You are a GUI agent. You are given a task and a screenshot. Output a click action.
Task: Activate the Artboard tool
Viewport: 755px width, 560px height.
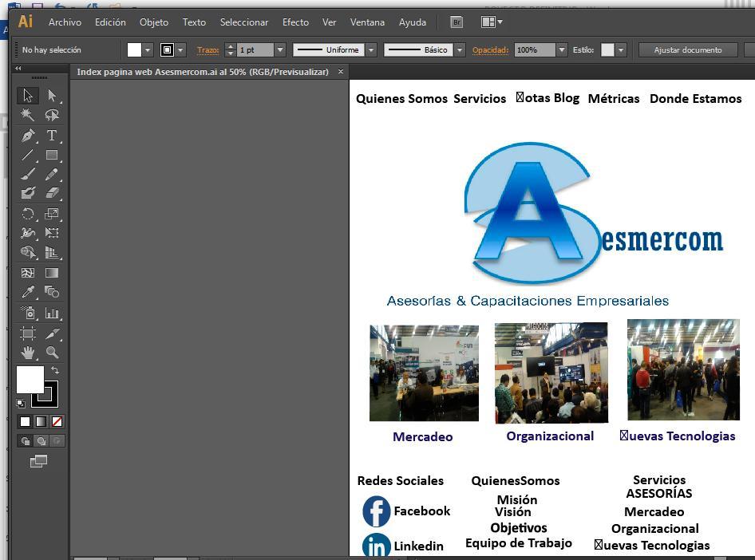coord(28,333)
